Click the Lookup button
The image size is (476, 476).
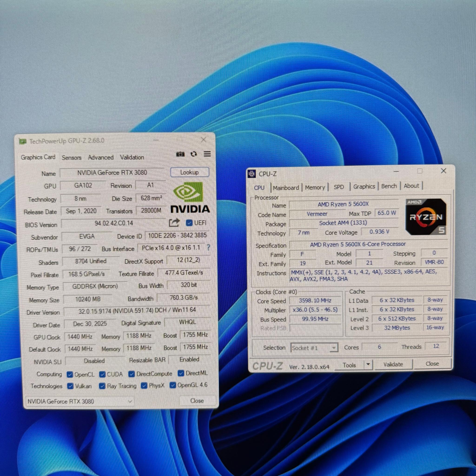[189, 172]
